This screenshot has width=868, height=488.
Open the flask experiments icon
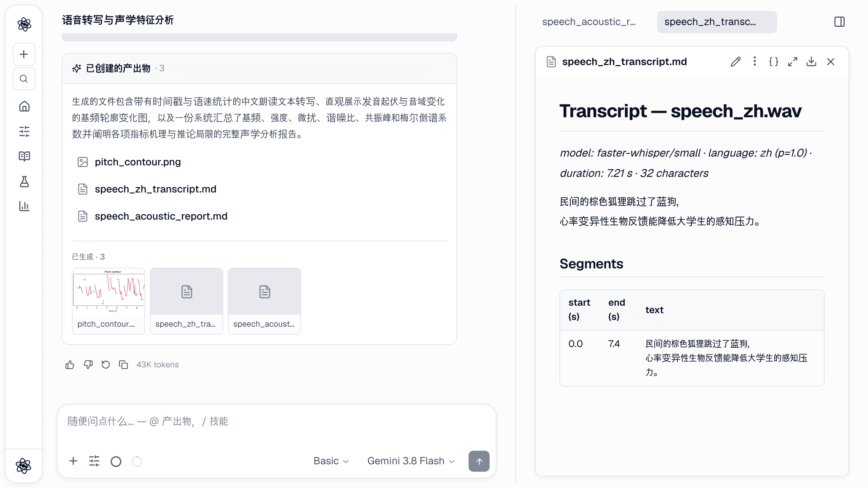[24, 182]
